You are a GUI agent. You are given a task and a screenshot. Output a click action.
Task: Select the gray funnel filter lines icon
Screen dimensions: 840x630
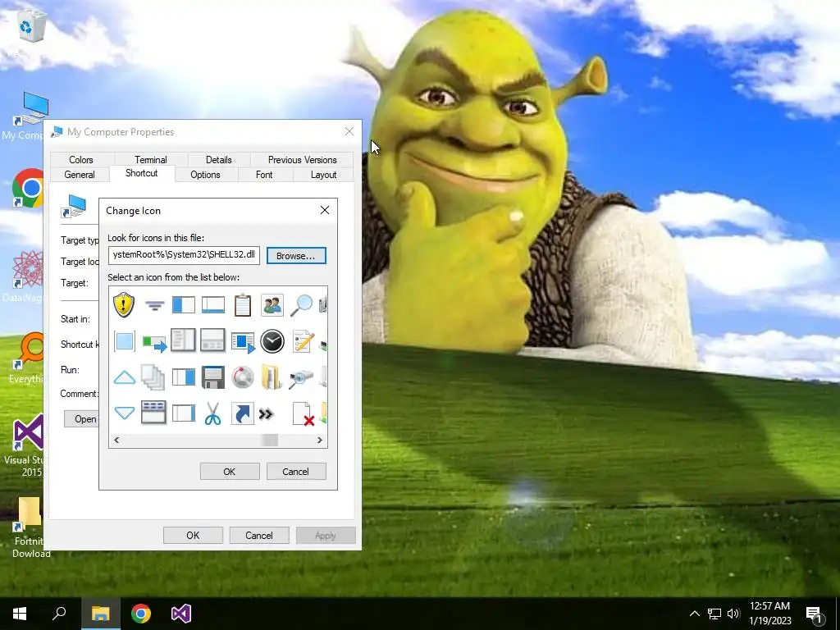pyautogui.click(x=154, y=306)
